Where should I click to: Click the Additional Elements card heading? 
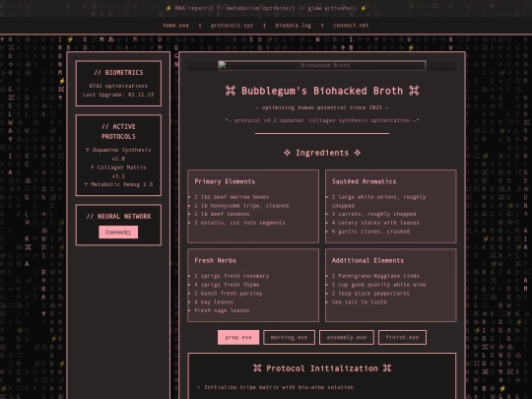pyautogui.click(x=367, y=260)
